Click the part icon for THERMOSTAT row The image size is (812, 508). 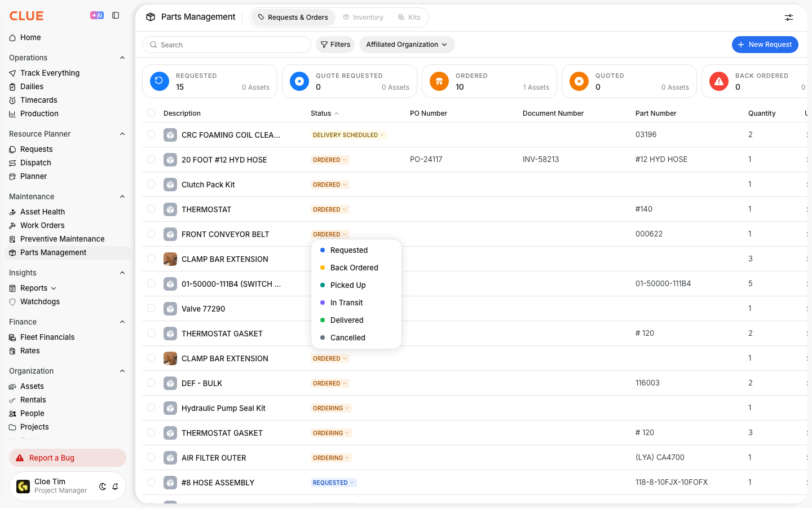click(170, 209)
